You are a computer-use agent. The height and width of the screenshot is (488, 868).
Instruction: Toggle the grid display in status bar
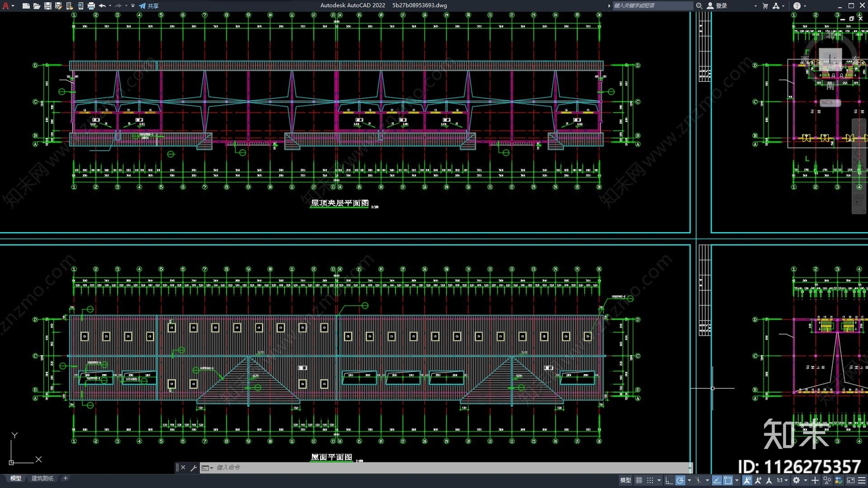[x=639, y=480]
